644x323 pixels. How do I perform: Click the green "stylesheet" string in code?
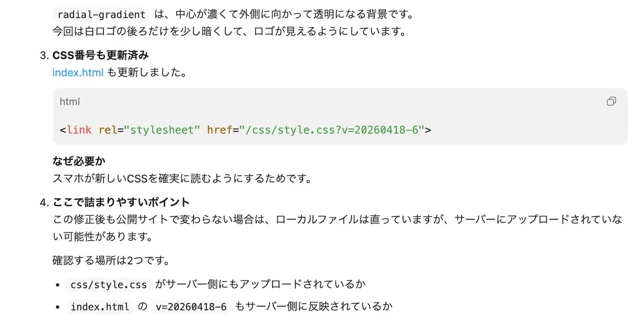(x=162, y=130)
